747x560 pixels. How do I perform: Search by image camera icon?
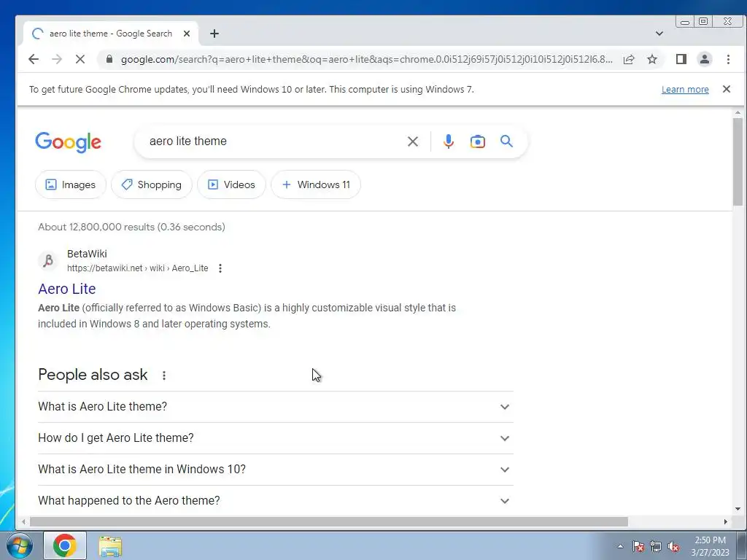tap(477, 141)
